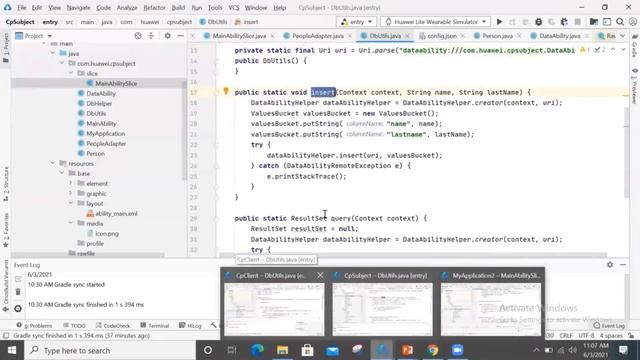Click the locate-file target icon in Project panel
The width and height of the screenshot is (640, 360).
coord(138,36)
